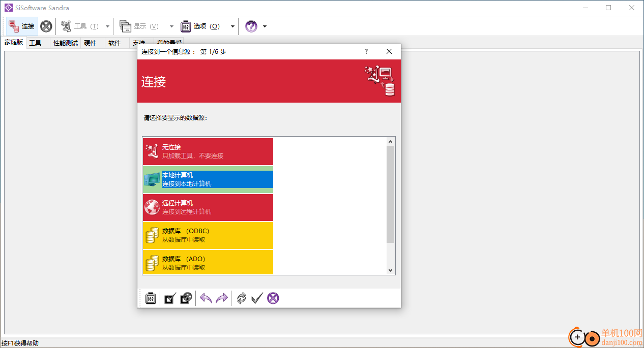
Task: Click the list's scroll up arrow
Action: (391, 142)
